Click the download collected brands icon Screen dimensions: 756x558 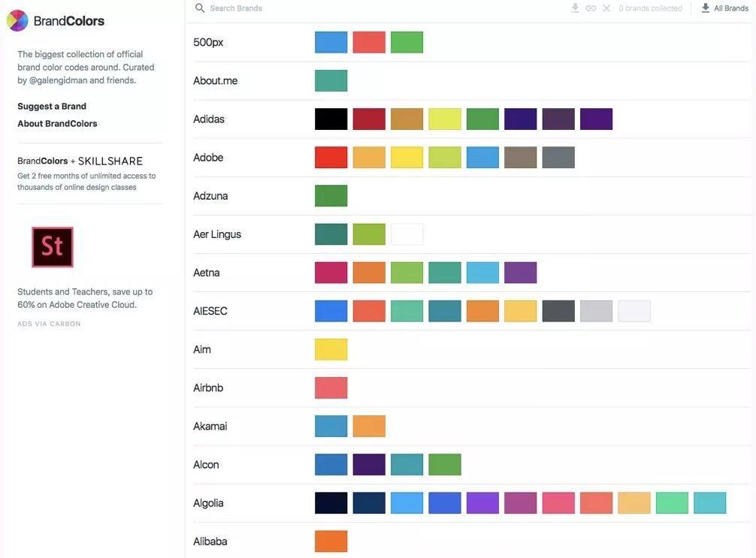pyautogui.click(x=575, y=8)
